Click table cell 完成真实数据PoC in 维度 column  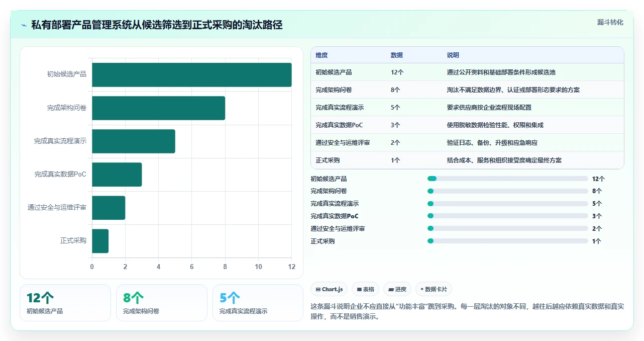click(339, 125)
